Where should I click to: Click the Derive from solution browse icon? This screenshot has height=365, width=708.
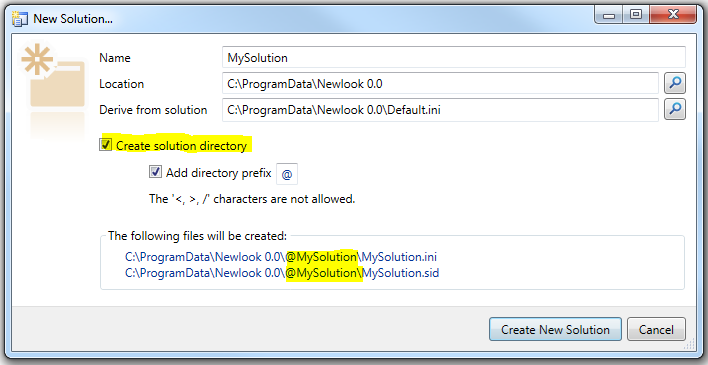675,109
